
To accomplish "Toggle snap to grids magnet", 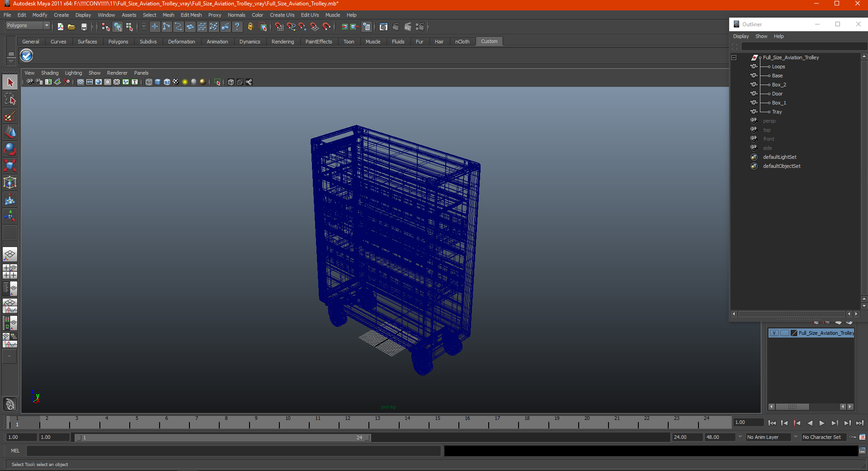I will pos(279,27).
